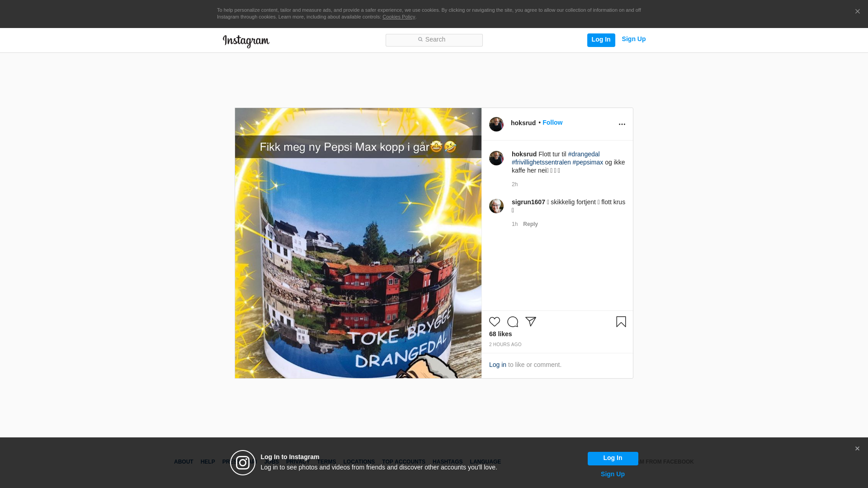This screenshot has width=868, height=488.
Task: Click Sign Up link in bottom banner
Action: [613, 474]
